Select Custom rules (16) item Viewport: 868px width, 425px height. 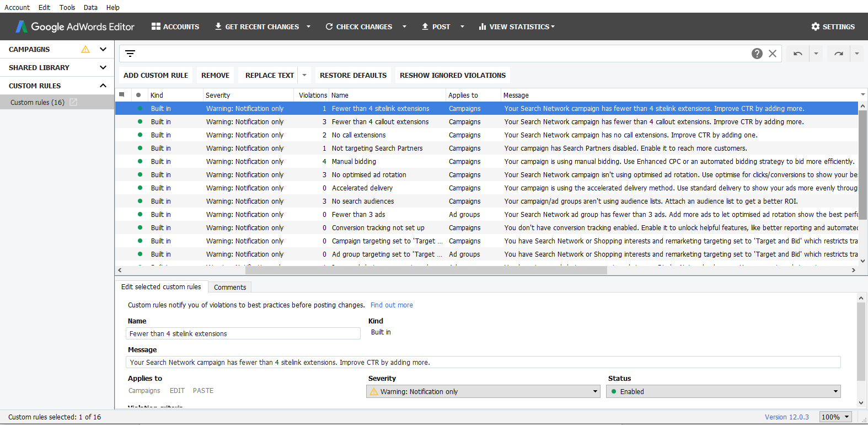(x=37, y=102)
